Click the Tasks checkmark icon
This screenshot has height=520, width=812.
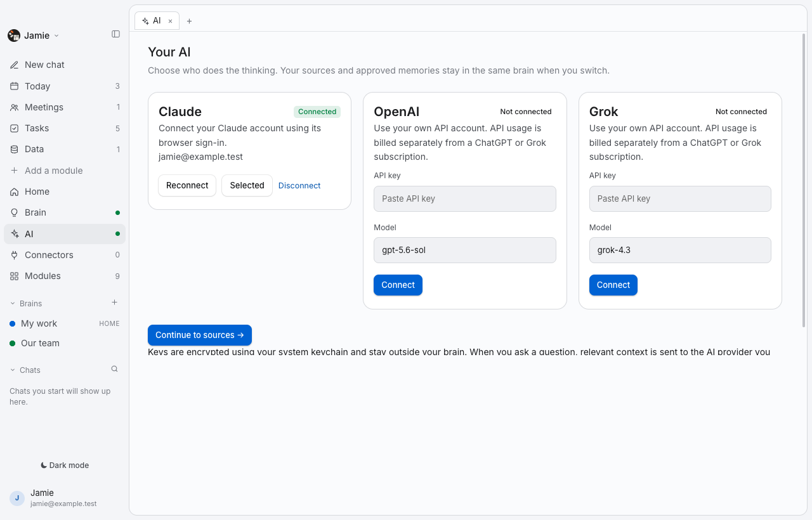click(x=14, y=128)
